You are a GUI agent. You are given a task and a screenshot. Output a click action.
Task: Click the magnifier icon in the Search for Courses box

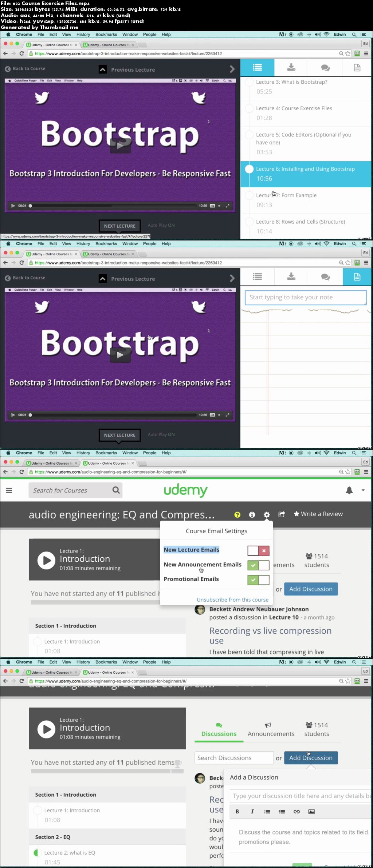click(116, 490)
